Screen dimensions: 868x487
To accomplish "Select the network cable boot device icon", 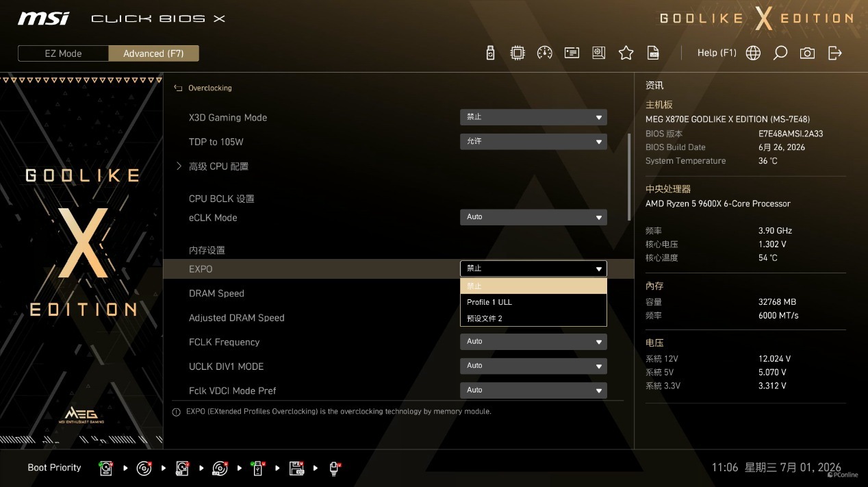I will (x=335, y=468).
